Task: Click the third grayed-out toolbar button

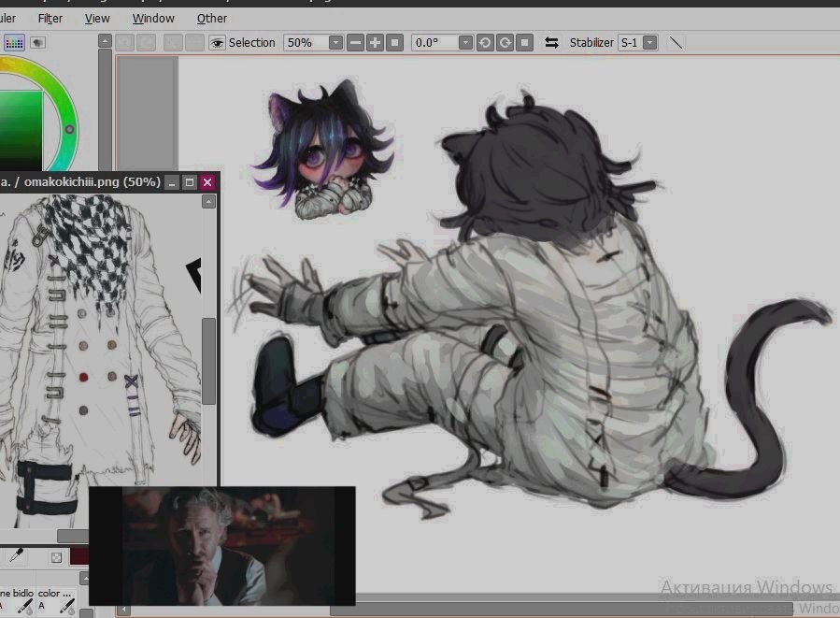Action: (x=173, y=43)
